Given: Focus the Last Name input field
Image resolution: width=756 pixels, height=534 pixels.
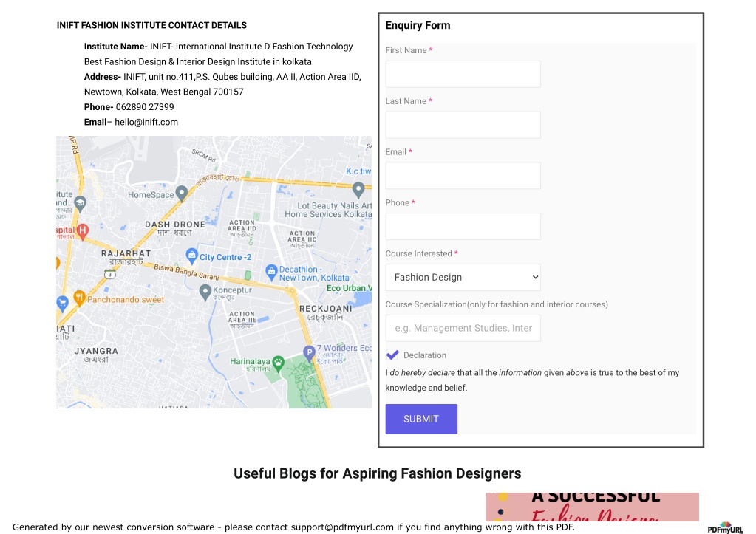Looking at the screenshot, I should pos(463,125).
